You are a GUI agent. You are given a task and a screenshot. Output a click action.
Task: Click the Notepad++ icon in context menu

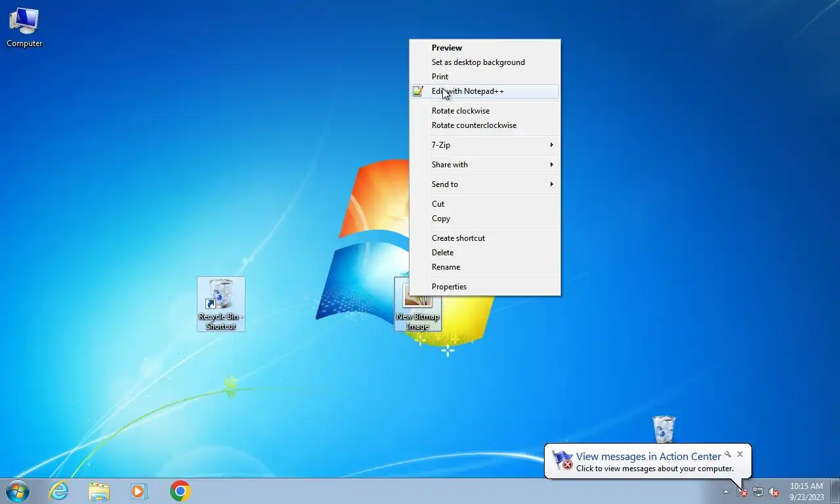(x=417, y=91)
